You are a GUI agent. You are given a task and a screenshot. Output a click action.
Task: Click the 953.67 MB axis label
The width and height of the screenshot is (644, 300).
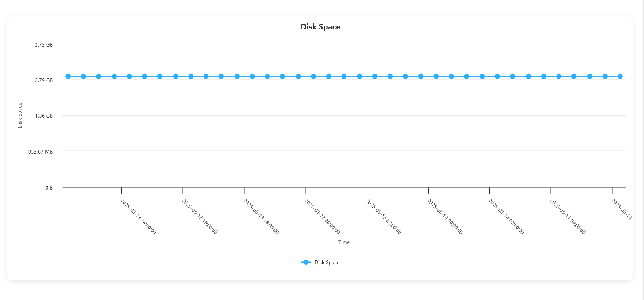(x=40, y=152)
